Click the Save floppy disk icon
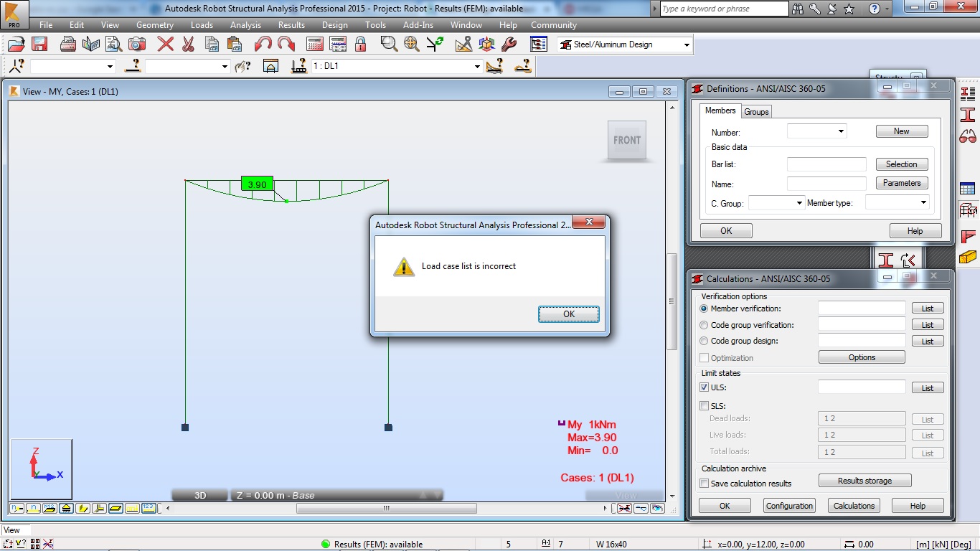Viewport: 980px width, 551px height. point(39,44)
